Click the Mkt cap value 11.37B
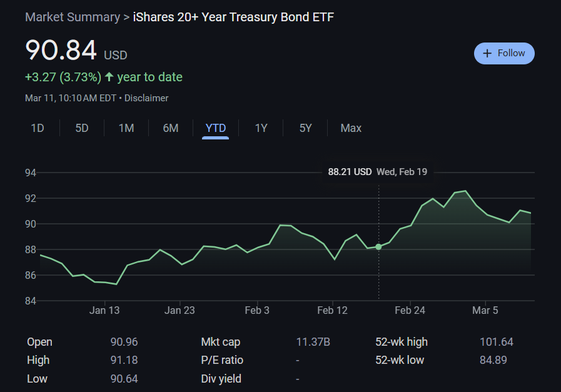The image size is (561, 392). (313, 342)
